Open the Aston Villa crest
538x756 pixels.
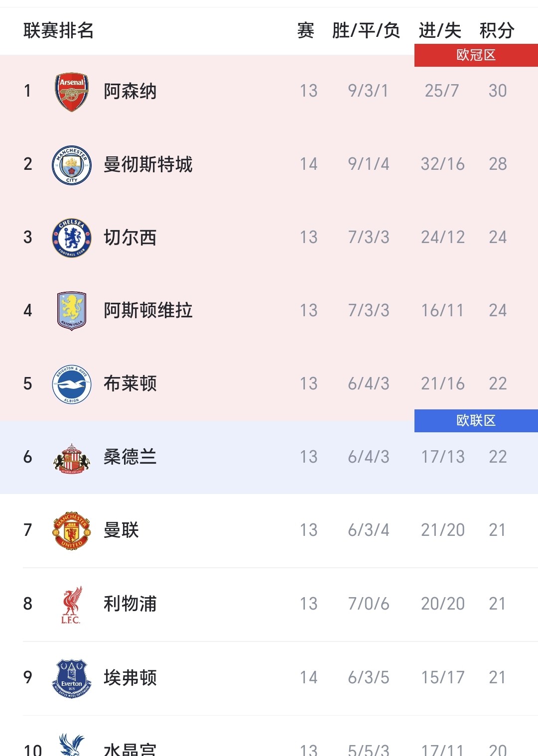click(x=72, y=311)
